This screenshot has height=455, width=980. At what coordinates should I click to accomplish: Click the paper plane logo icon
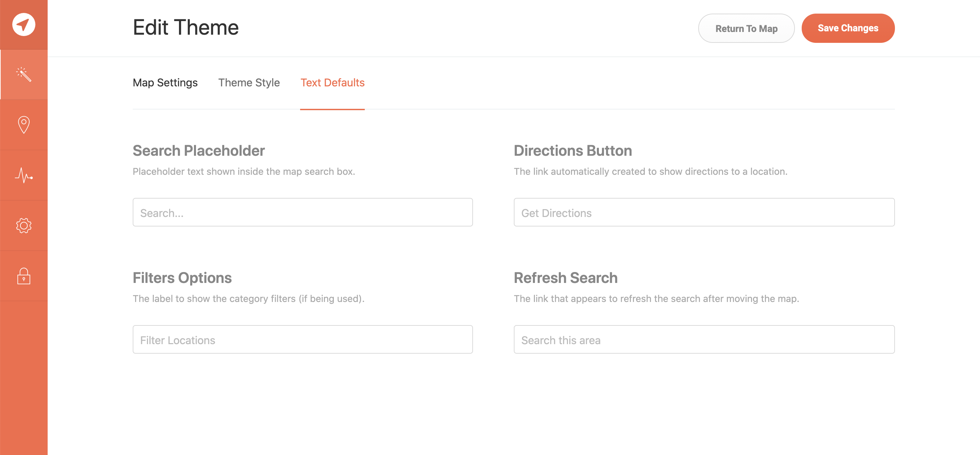point(23,25)
